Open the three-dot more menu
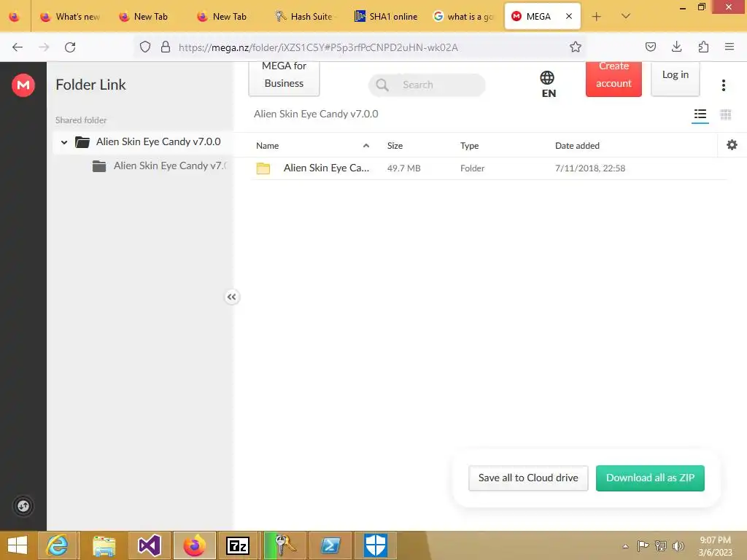Image resolution: width=747 pixels, height=560 pixels. (x=723, y=85)
